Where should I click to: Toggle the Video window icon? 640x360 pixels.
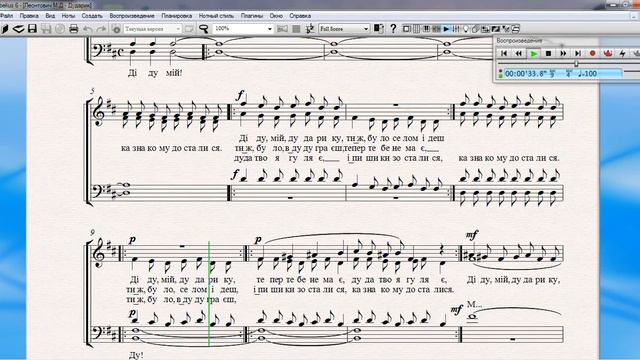496,29
